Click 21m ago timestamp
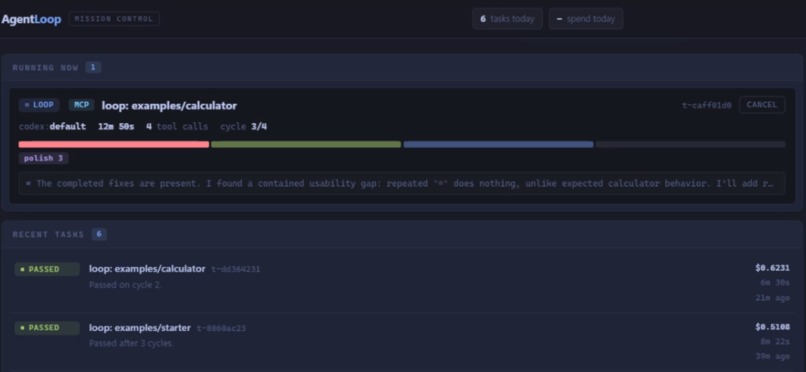The height and width of the screenshot is (372, 806). tap(773, 297)
